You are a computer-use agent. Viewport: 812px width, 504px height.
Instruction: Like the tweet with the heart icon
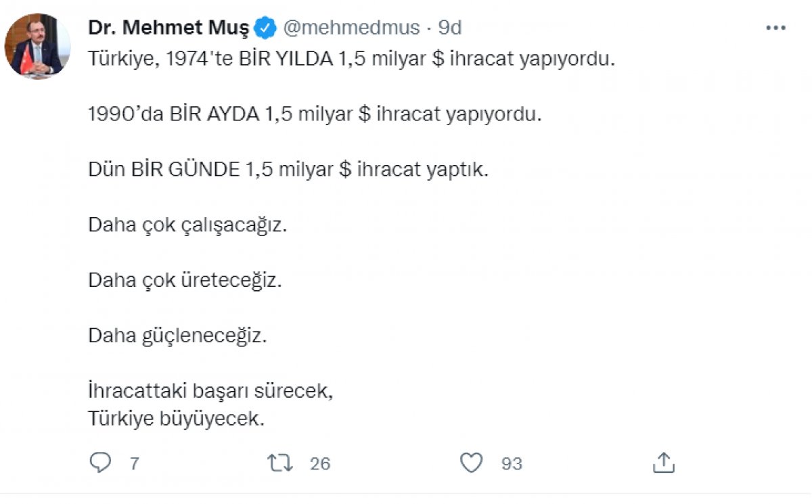[x=471, y=463]
